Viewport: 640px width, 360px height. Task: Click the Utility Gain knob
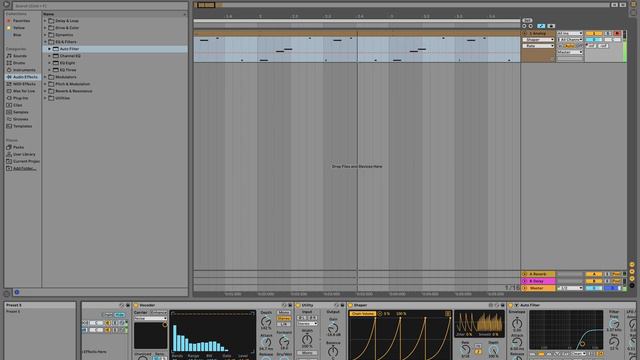[x=333, y=328]
